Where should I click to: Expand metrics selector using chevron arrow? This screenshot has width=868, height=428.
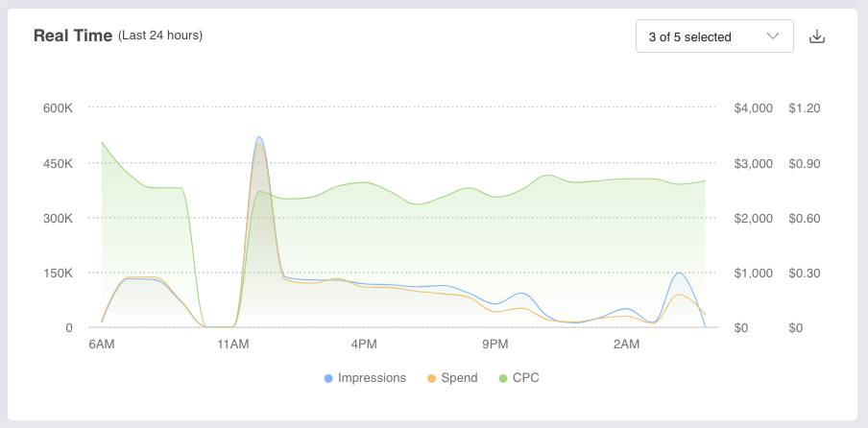[x=773, y=36]
